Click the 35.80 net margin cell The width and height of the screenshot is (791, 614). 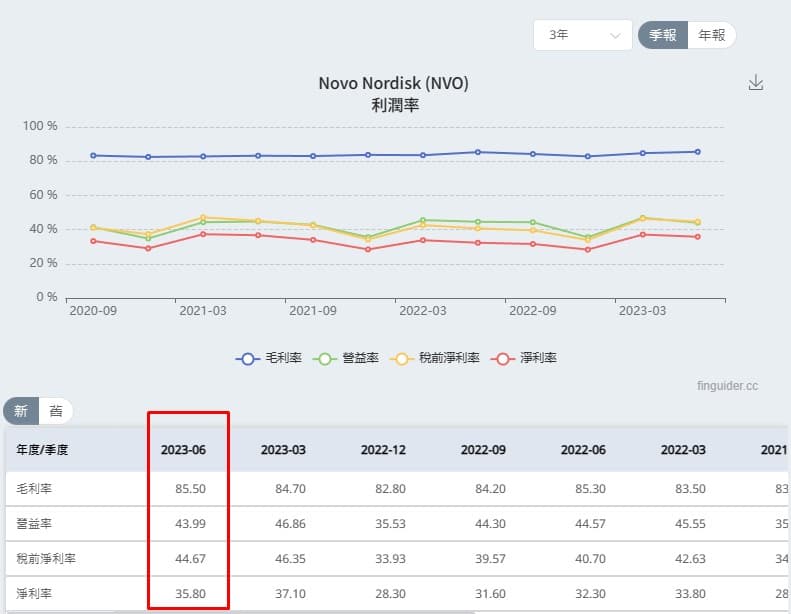[x=190, y=593]
